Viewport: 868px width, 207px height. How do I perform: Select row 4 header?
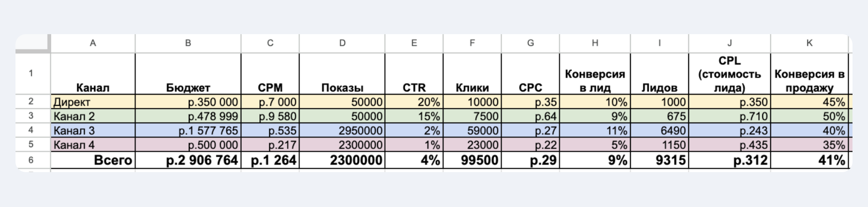pos(31,130)
